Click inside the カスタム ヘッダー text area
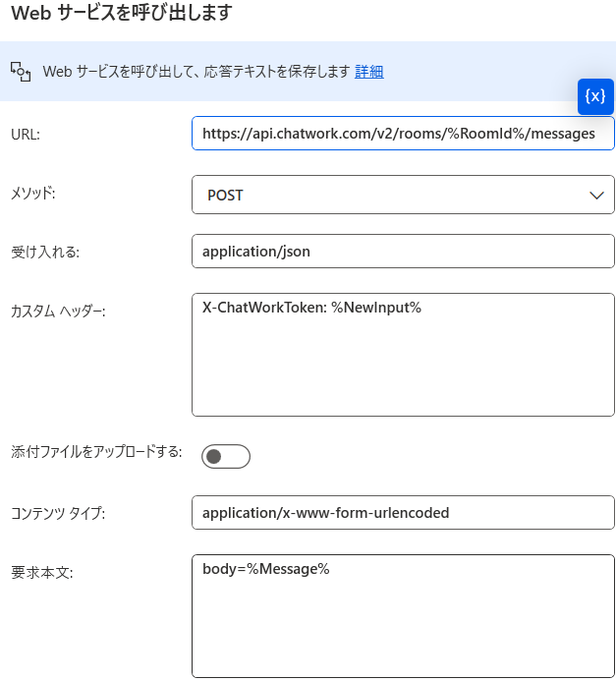The height and width of the screenshot is (681, 616). click(x=403, y=355)
